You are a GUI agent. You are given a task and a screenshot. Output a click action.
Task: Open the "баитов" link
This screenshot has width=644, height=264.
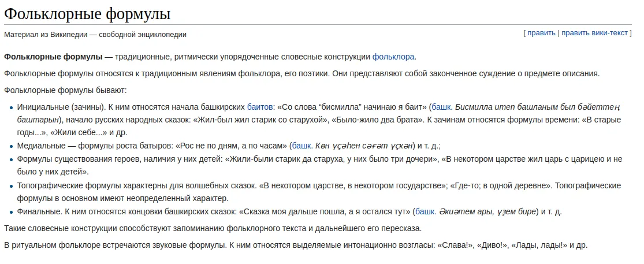tap(259, 107)
